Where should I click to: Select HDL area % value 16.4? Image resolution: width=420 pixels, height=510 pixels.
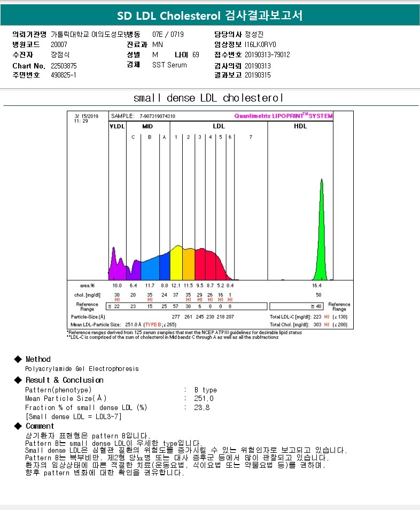pos(317,285)
